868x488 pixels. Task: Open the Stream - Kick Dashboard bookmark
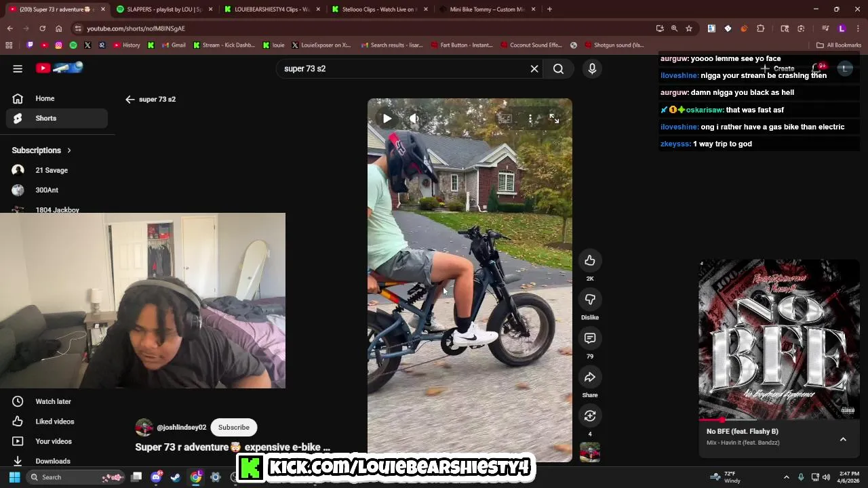(x=224, y=45)
